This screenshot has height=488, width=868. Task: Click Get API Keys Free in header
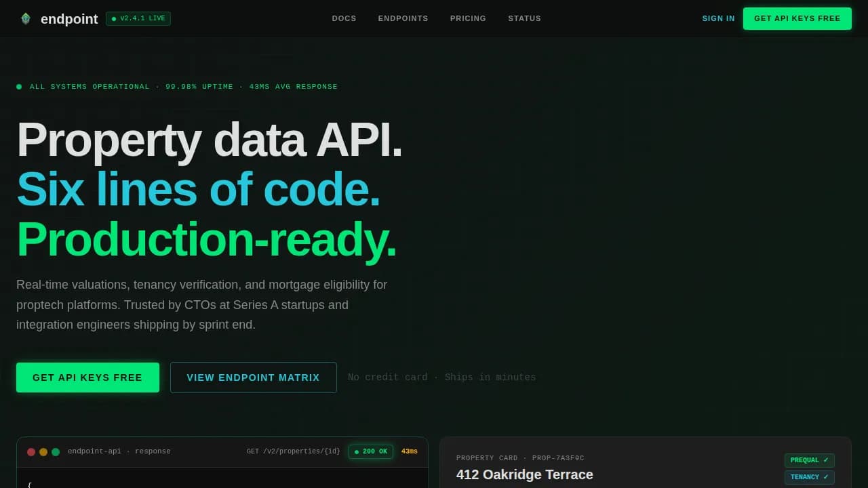point(797,18)
